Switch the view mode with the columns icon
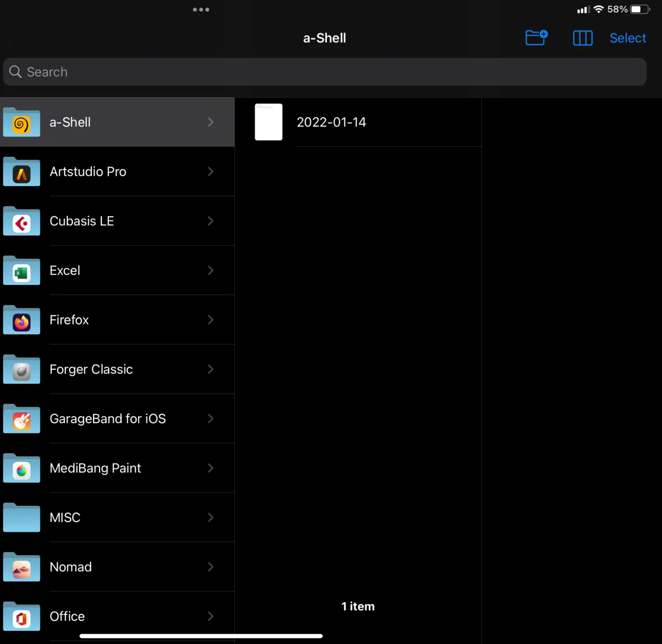The width and height of the screenshot is (662, 644). click(x=583, y=38)
